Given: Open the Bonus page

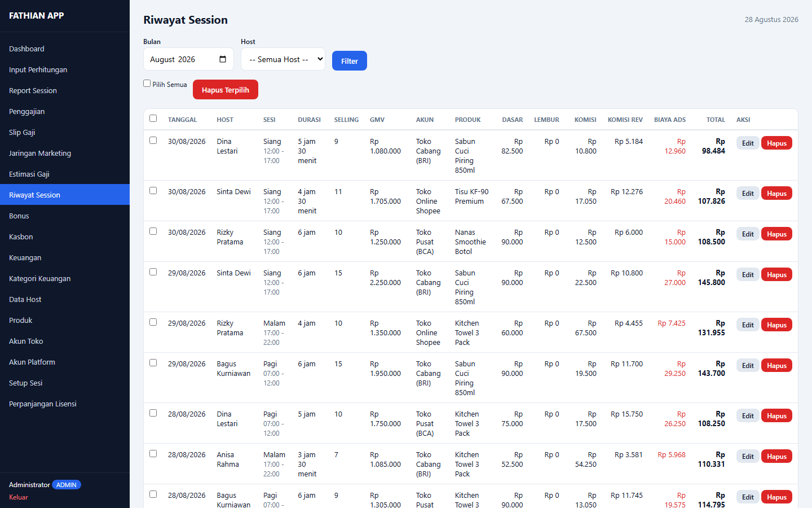Looking at the screenshot, I should tap(65, 216).
